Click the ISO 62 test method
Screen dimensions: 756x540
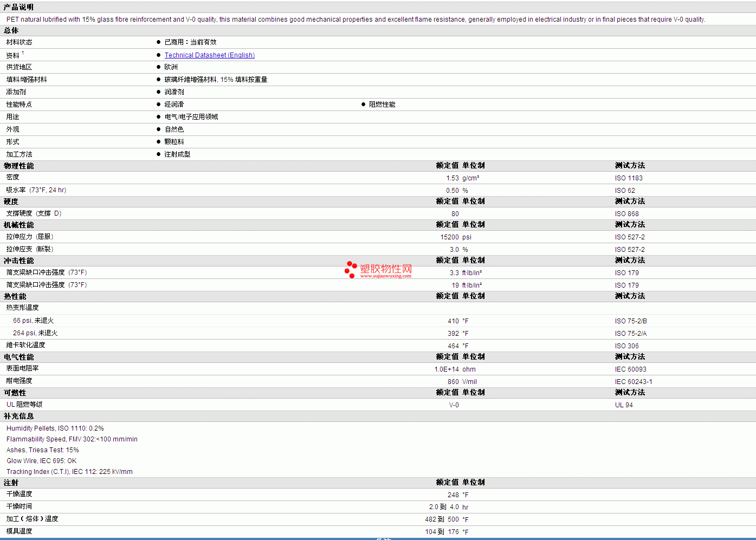pos(625,191)
